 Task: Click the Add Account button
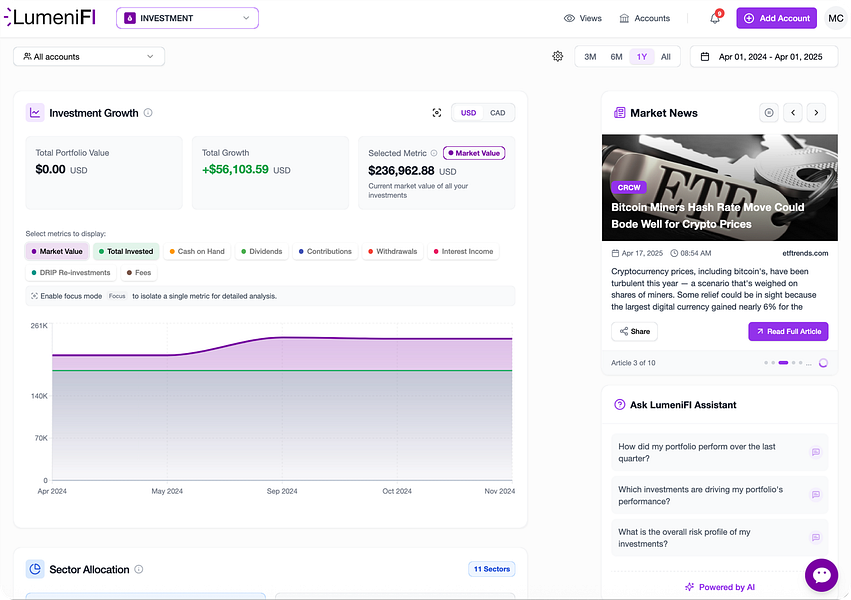(x=776, y=18)
